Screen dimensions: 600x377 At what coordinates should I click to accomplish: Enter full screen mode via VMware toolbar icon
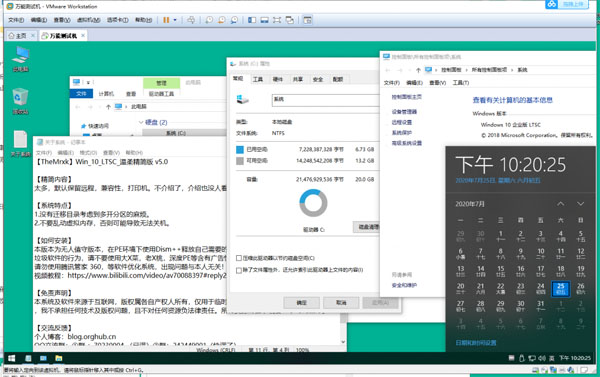pos(277,20)
